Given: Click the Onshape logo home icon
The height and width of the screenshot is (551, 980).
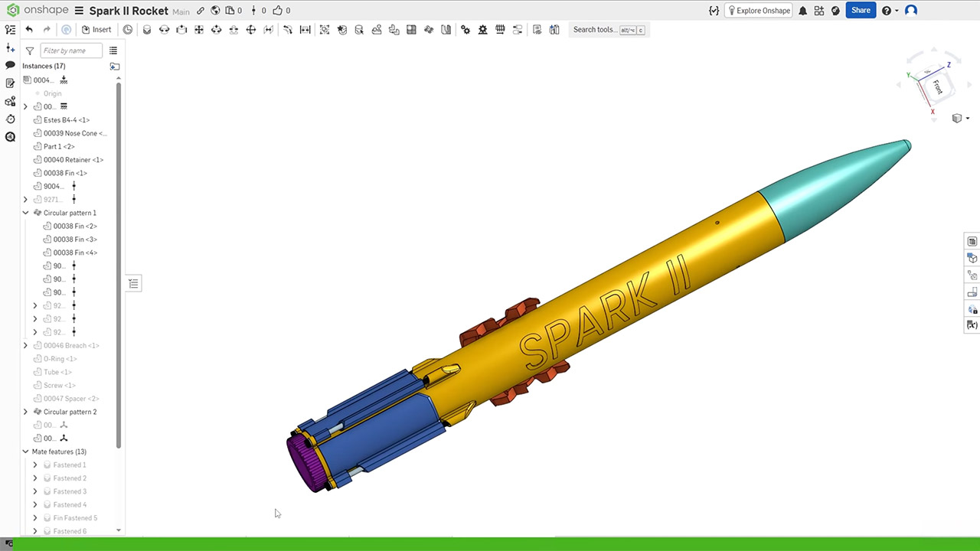Looking at the screenshot, I should (12, 11).
